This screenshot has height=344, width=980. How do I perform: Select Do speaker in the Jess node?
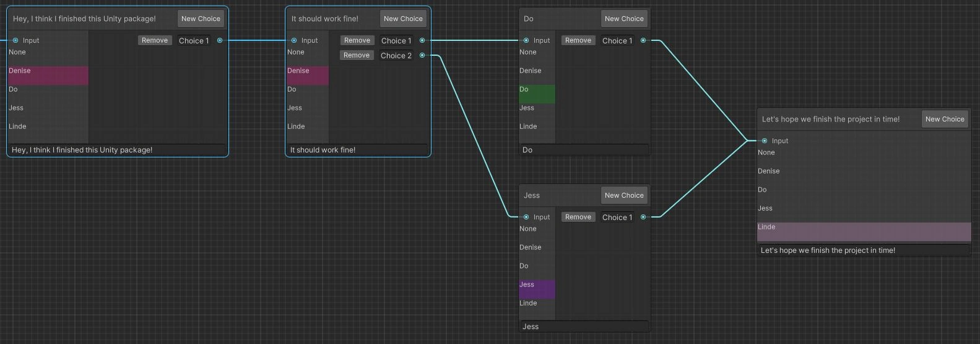pyautogui.click(x=537, y=270)
